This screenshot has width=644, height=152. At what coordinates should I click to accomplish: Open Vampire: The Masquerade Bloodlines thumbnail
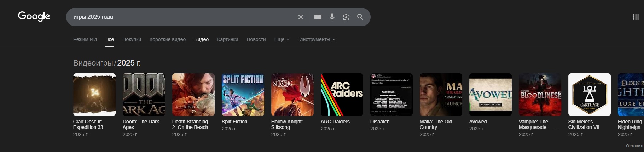pyautogui.click(x=540, y=95)
